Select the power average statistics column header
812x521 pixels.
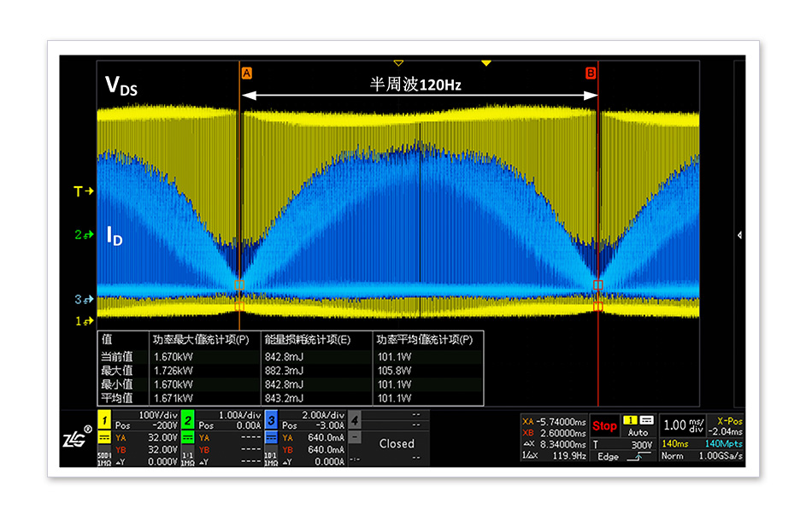[x=424, y=339]
